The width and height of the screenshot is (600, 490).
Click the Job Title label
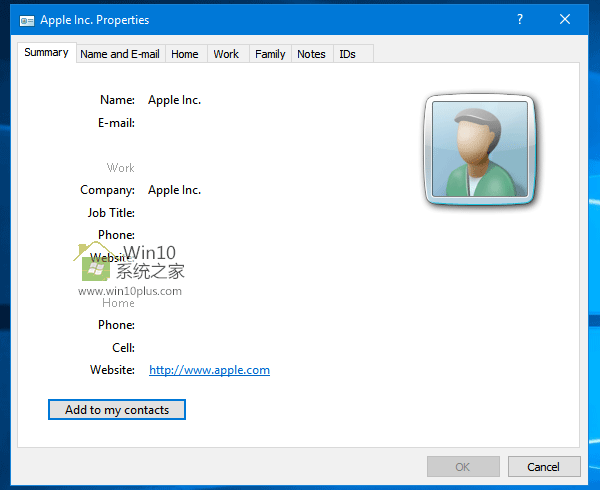[111, 213]
